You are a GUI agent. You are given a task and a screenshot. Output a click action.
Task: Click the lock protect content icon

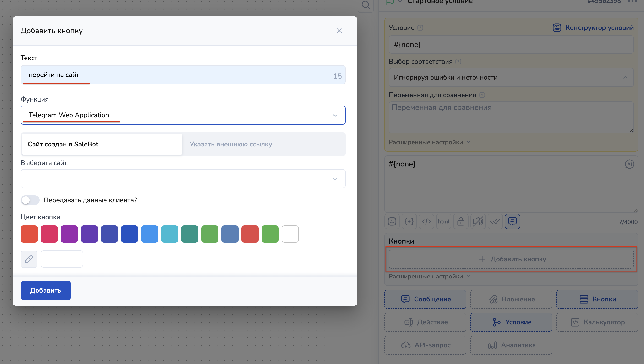tap(461, 221)
